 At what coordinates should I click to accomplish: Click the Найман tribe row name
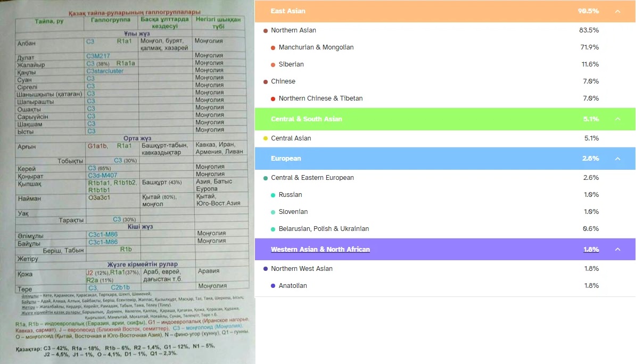click(x=29, y=199)
